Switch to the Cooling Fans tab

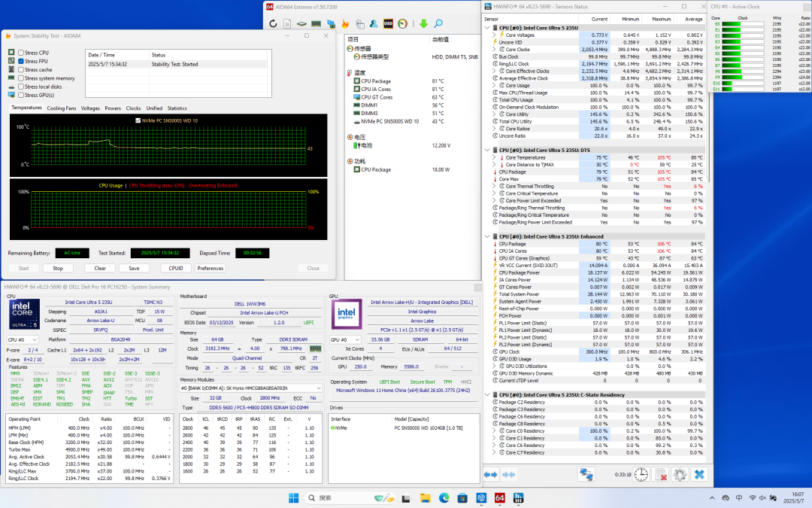click(62, 108)
